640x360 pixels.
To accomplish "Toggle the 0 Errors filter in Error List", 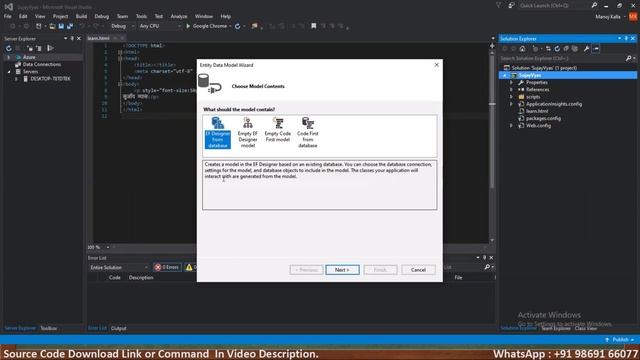I will (167, 267).
